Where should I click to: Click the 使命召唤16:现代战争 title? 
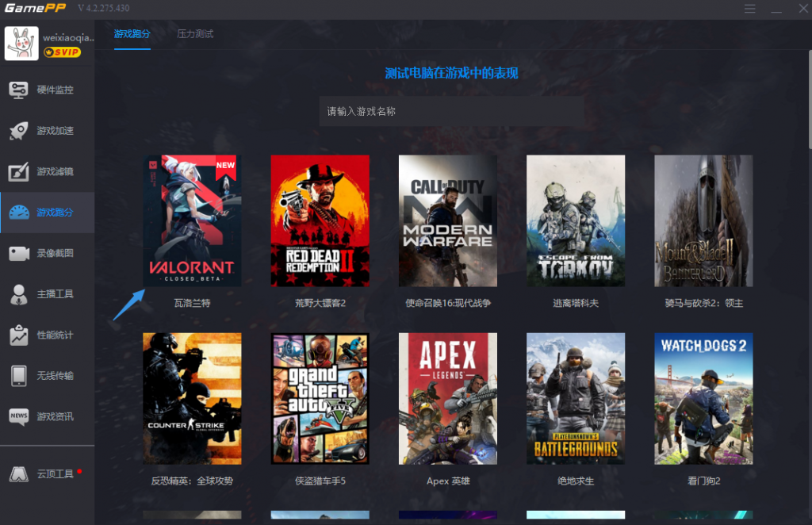448,304
